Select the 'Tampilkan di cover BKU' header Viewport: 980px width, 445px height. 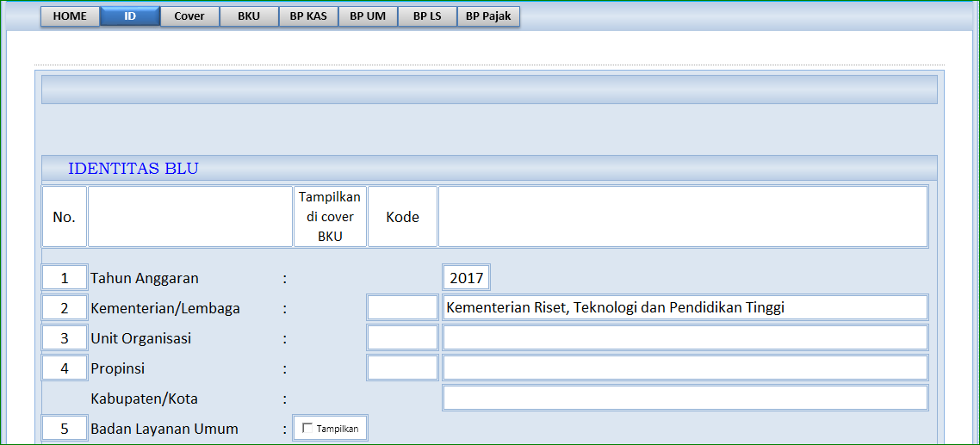(330, 217)
